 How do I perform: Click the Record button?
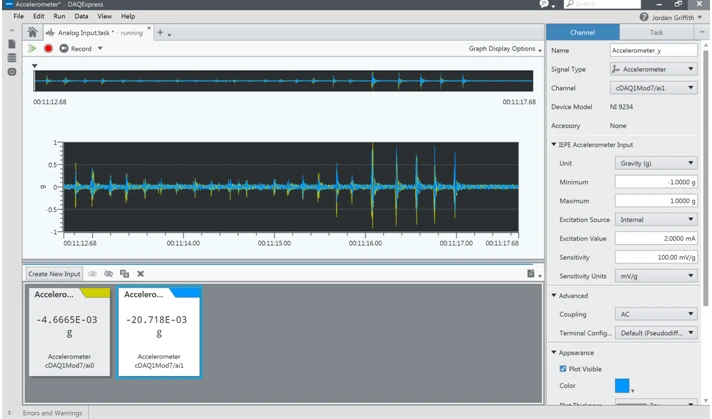(75, 48)
